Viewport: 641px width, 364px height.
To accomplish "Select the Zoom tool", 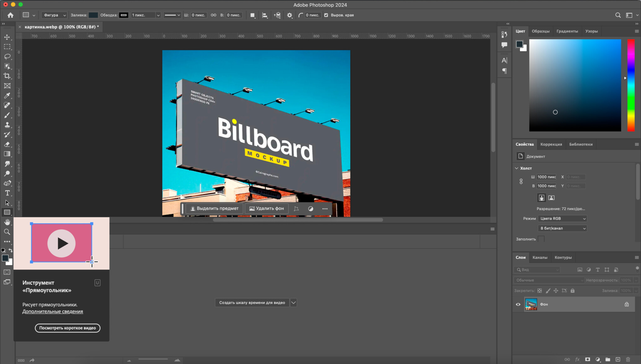I will (x=7, y=232).
